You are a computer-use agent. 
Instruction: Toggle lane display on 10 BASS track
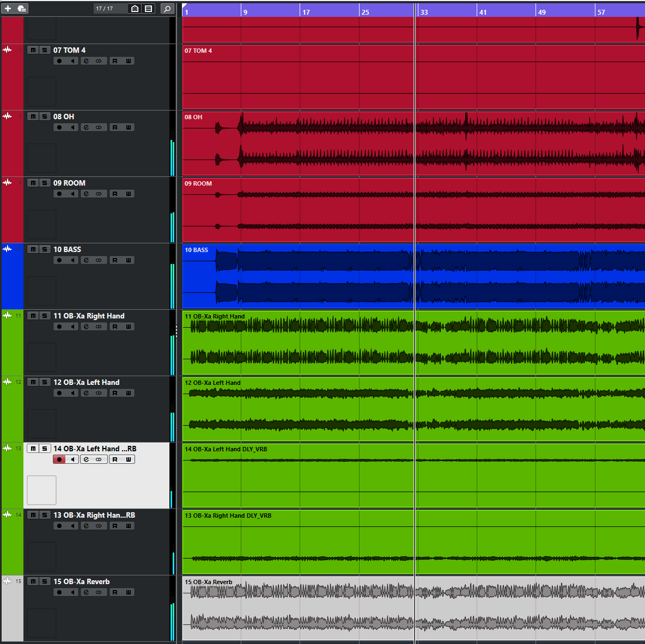click(99, 260)
